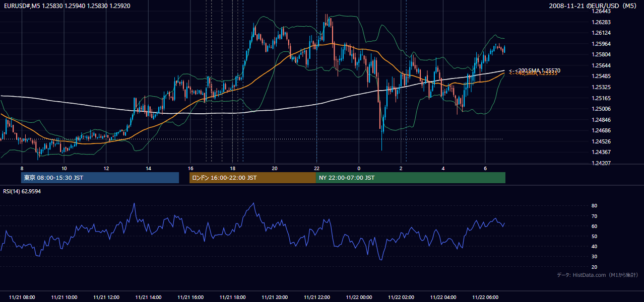
Task: Click hour label 10 under the price chart
Action: (x=64, y=168)
